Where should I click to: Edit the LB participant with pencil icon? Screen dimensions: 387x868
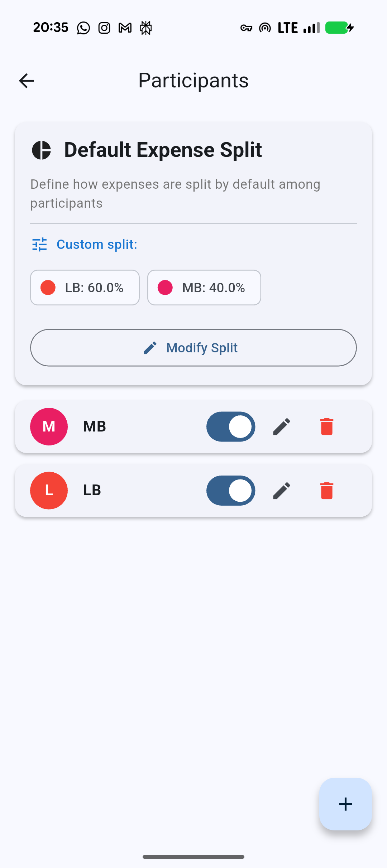pyautogui.click(x=282, y=491)
